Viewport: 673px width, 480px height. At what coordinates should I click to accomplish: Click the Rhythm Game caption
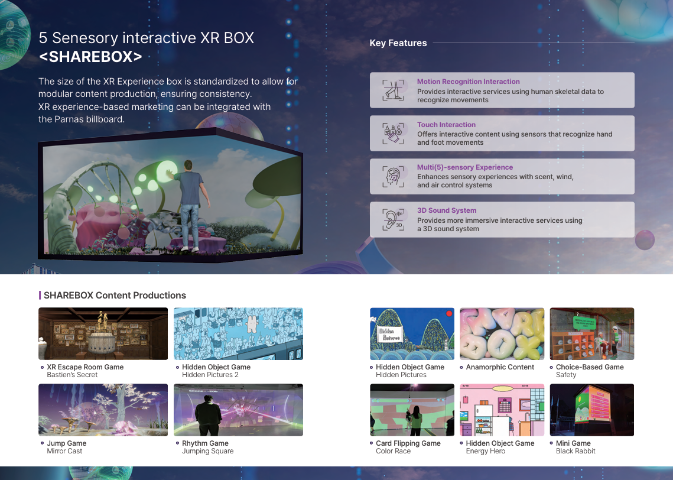(205, 443)
